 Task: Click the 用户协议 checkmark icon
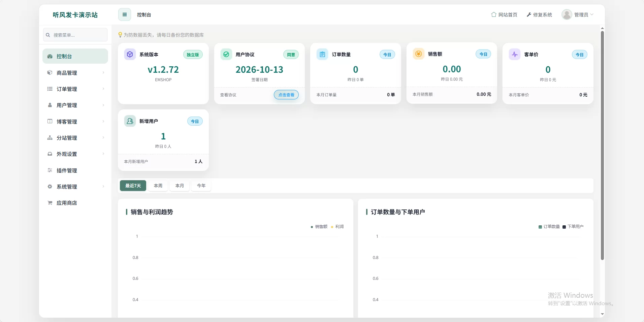(x=226, y=54)
